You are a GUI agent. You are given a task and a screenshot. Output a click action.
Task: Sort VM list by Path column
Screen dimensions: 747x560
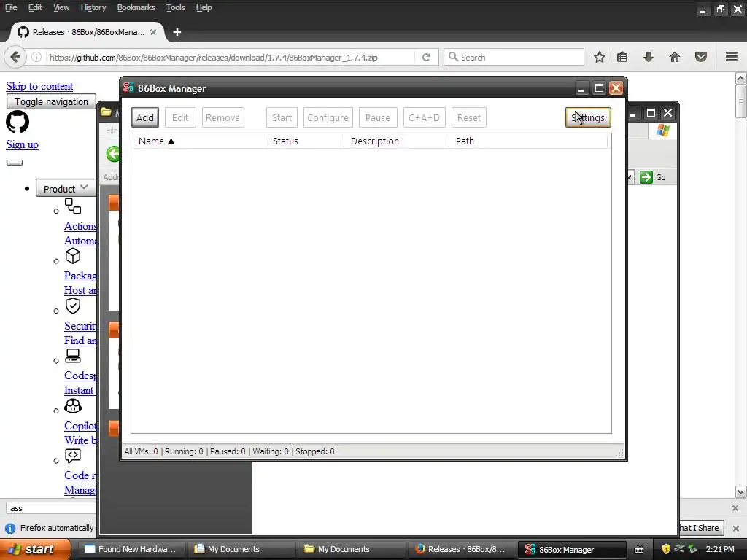pos(528,141)
